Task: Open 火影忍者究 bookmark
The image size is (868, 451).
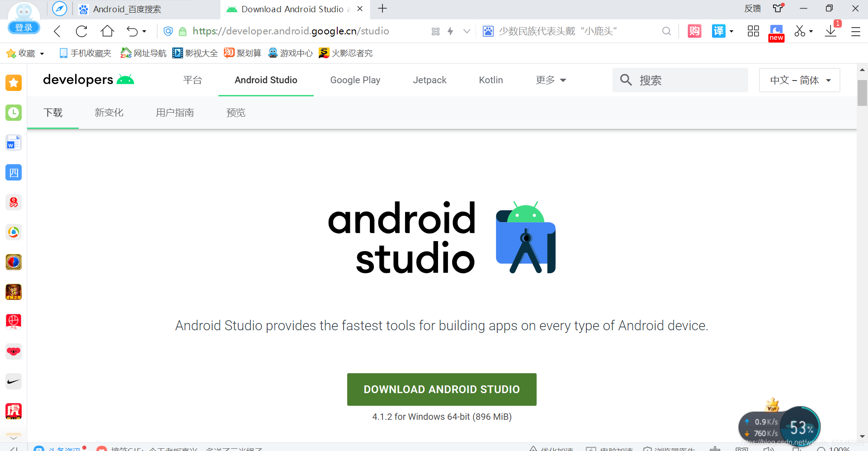Action: coord(346,53)
